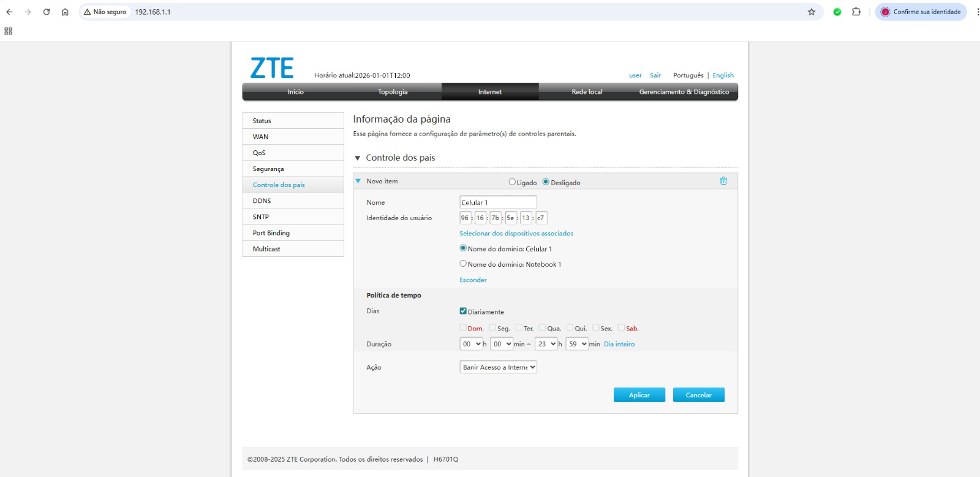Delete the Novo item with trash icon
Image resolution: width=980 pixels, height=477 pixels.
pyautogui.click(x=723, y=181)
